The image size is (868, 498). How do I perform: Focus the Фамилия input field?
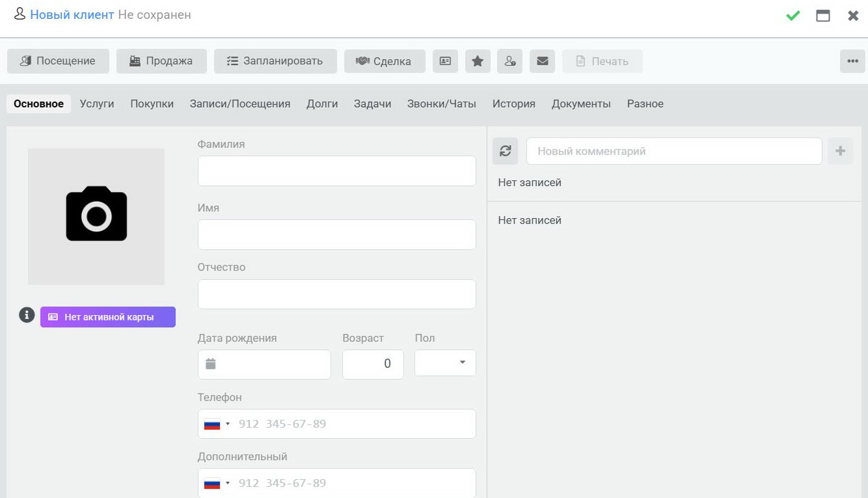(337, 171)
